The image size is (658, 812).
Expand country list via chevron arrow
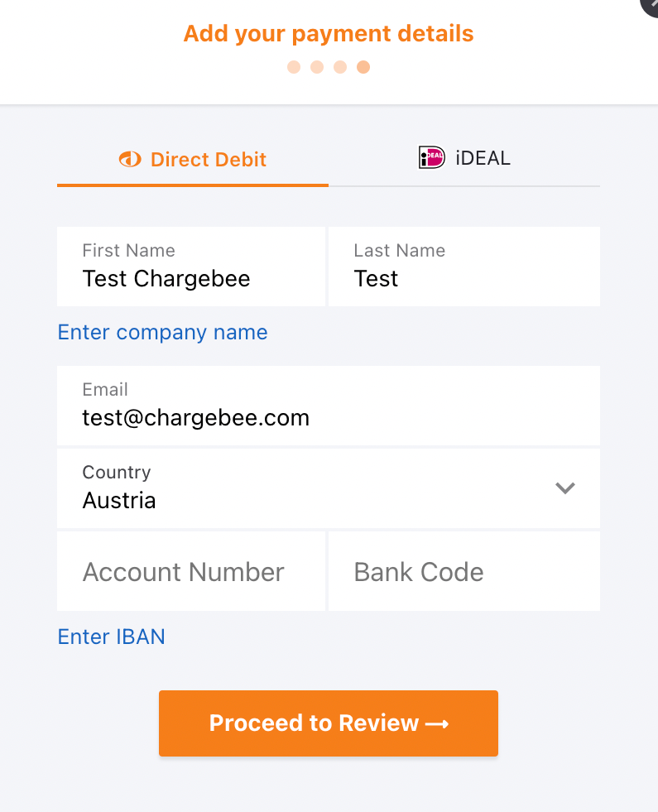click(x=565, y=488)
